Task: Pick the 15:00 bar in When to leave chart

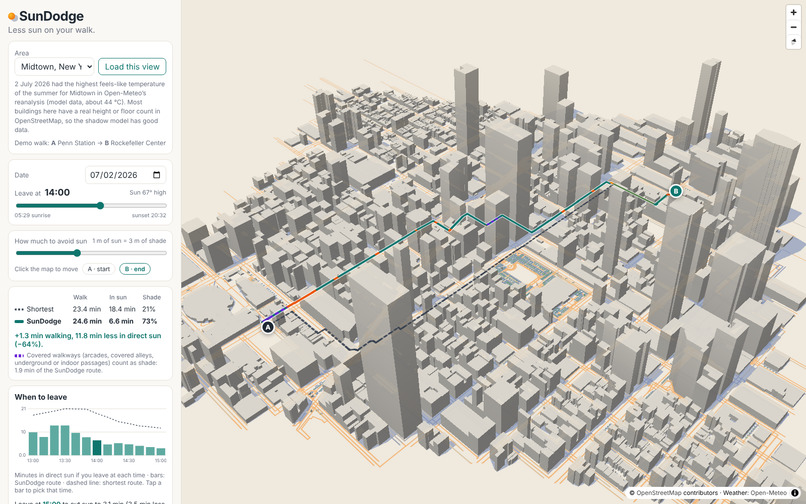Action: 160,452
